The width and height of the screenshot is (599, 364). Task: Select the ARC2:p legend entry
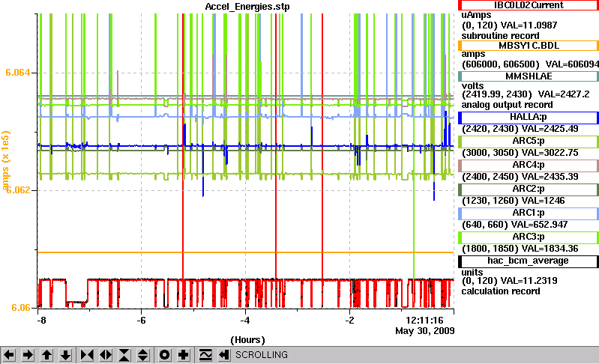point(529,189)
